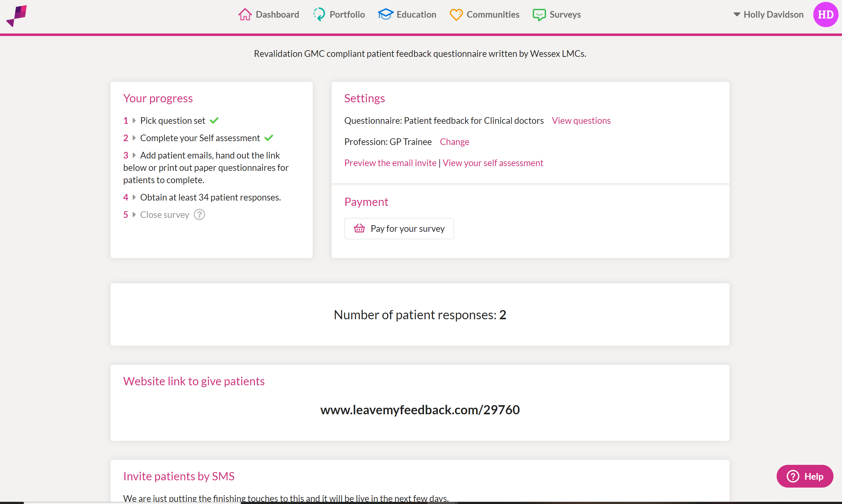Viewport: 842px width, 504px height.
Task: Click the Dashboard house icon
Action: coord(245,15)
